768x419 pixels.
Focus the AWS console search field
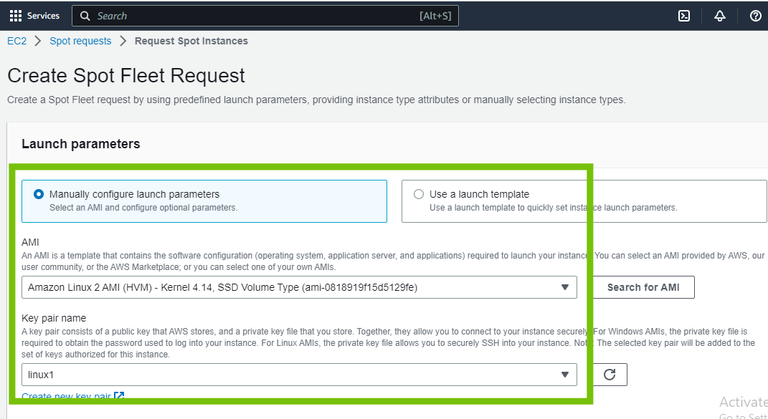(250, 16)
